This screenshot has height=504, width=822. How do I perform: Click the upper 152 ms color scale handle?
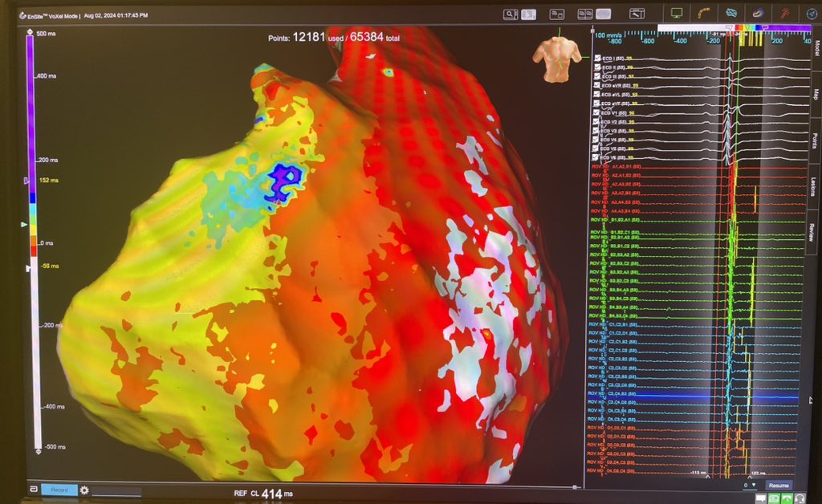click(26, 181)
